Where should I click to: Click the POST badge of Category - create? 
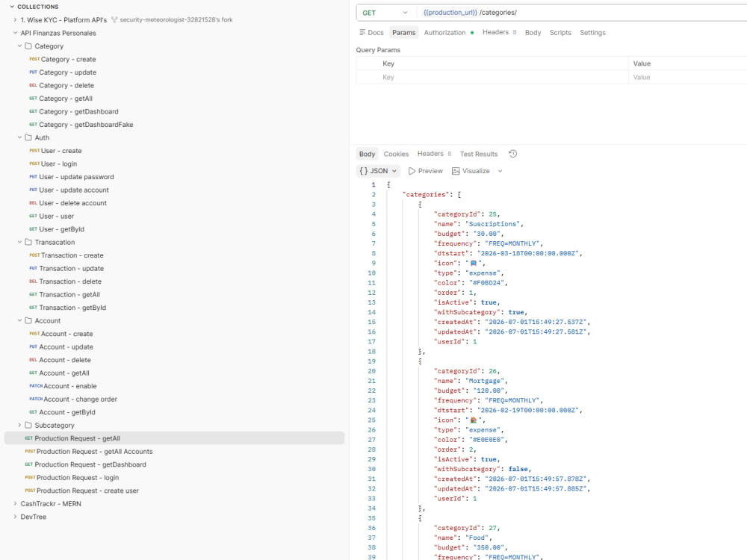coord(34,59)
